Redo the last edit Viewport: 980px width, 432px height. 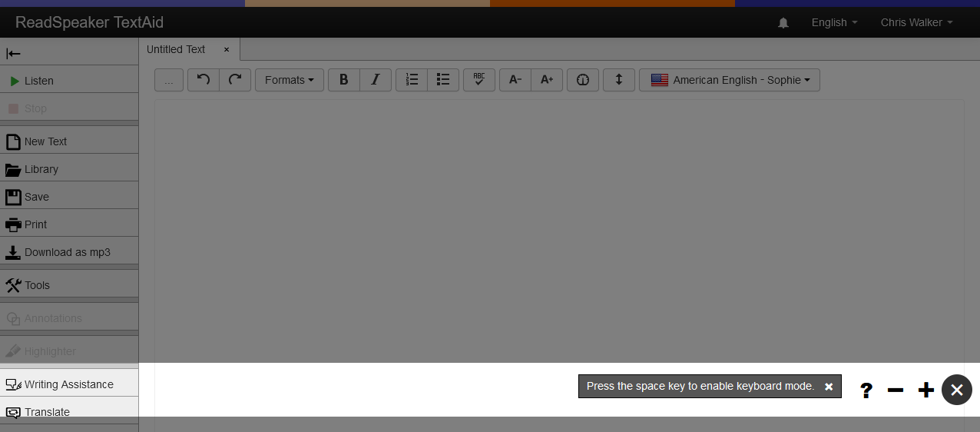(235, 80)
